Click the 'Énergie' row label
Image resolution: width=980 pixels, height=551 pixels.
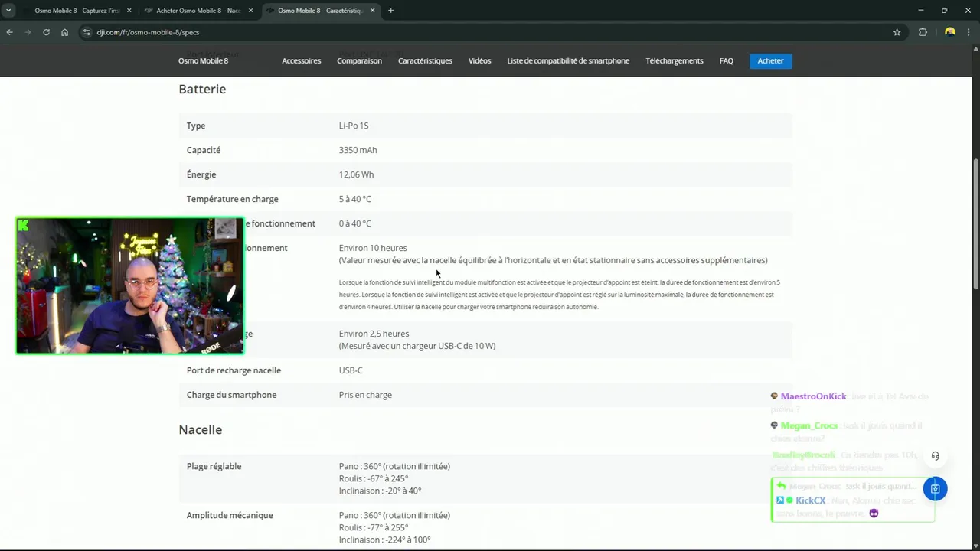pos(201,174)
